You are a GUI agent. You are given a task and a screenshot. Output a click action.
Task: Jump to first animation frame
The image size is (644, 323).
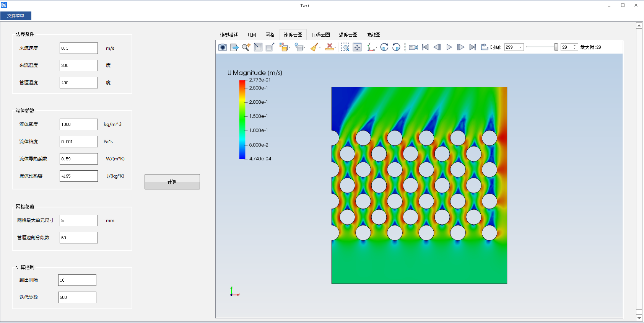pyautogui.click(x=425, y=47)
